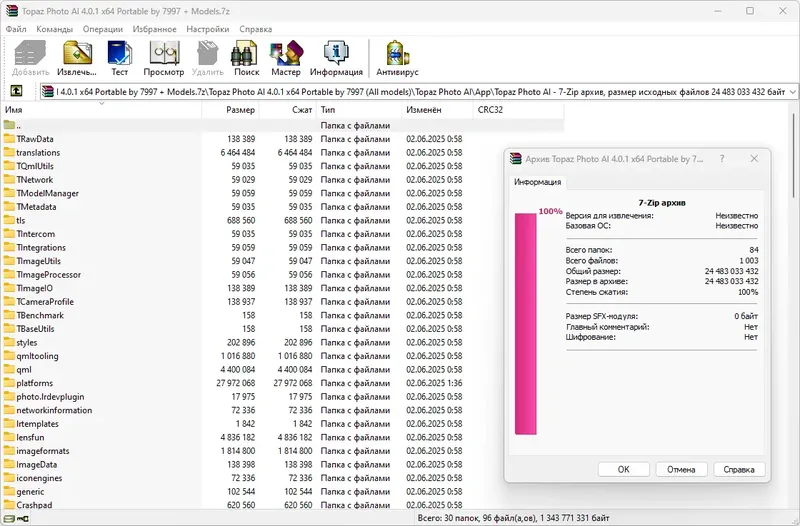This screenshot has height=526, width=800.
Task: Open the Команды menu
Action: [x=55, y=29]
